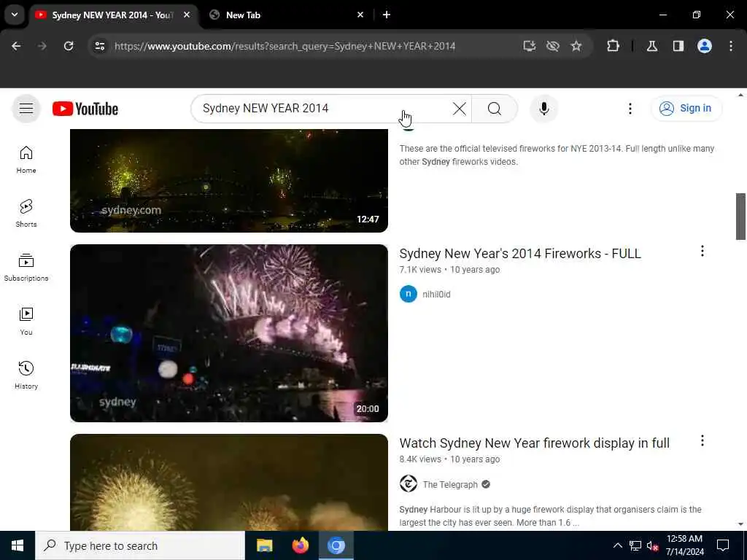Click the description starting 'These are the official televised'
The width and height of the screenshot is (747, 560).
click(557, 155)
